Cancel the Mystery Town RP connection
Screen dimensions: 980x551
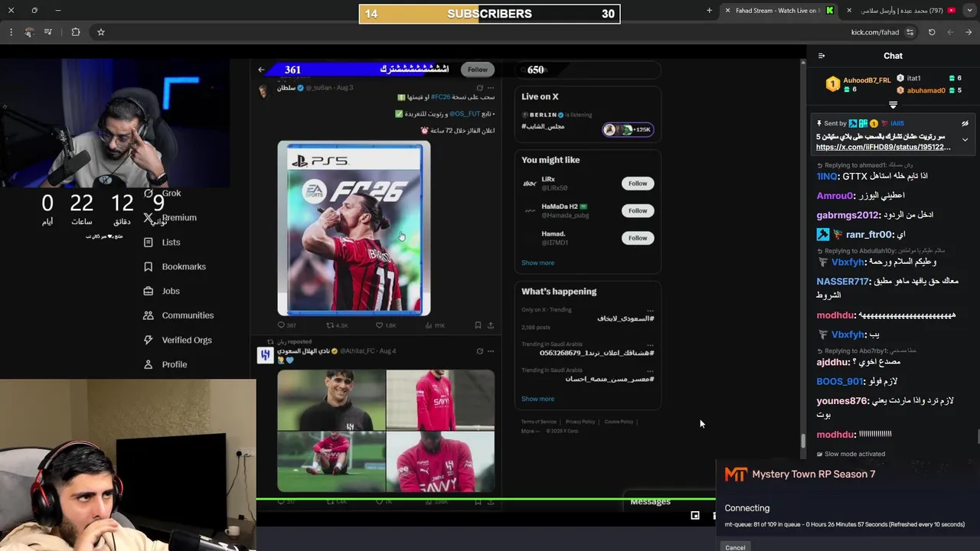click(x=735, y=547)
